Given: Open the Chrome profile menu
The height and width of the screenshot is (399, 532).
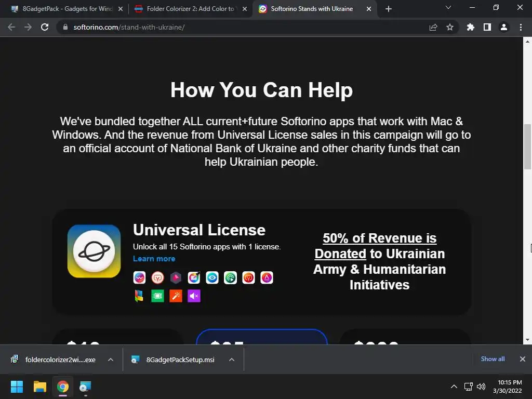Looking at the screenshot, I should pyautogui.click(x=504, y=27).
